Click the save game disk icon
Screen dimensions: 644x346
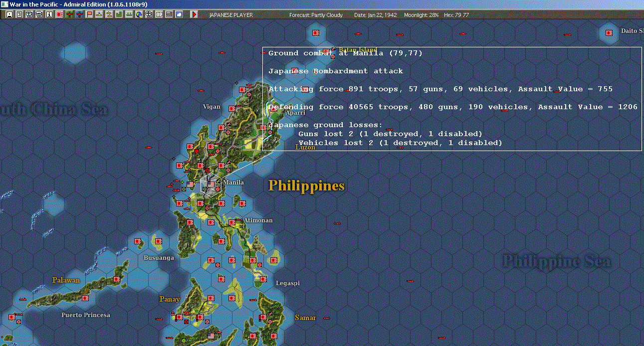pos(9,14)
